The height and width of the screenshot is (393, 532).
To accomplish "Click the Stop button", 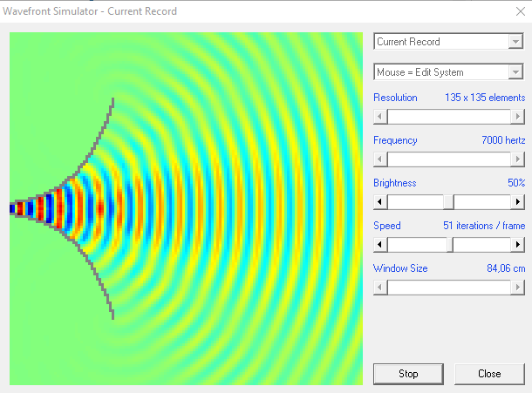I will coord(408,374).
